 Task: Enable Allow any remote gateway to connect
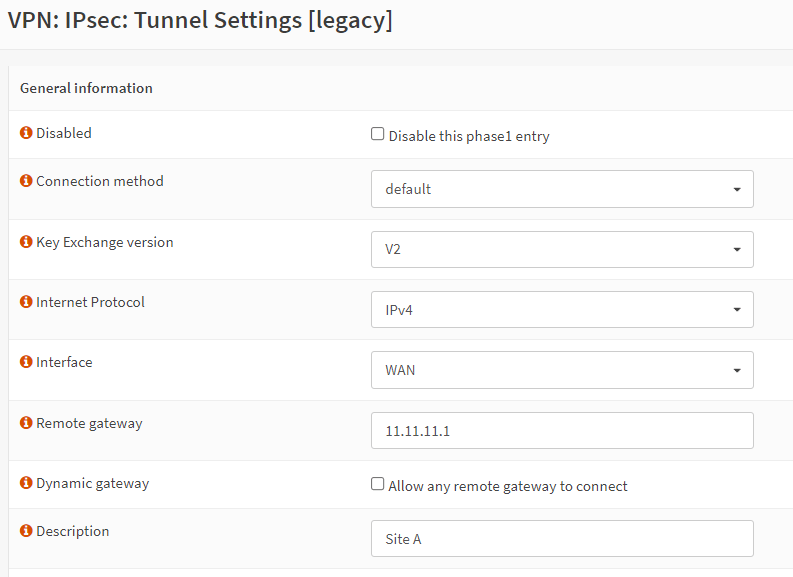coord(378,484)
